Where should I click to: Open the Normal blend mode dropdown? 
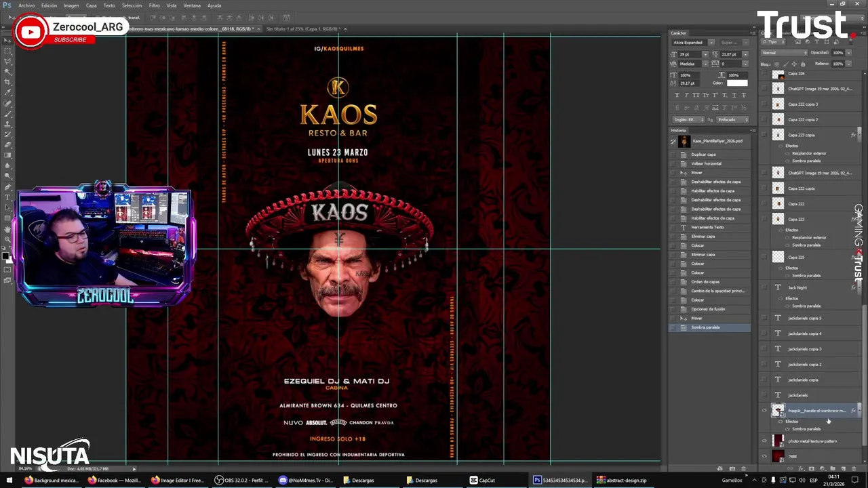[785, 53]
